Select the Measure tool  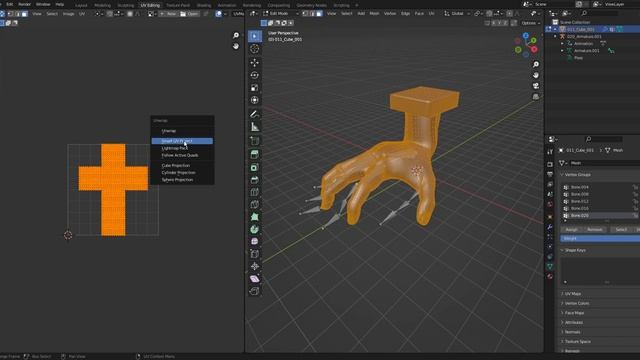coord(255,127)
